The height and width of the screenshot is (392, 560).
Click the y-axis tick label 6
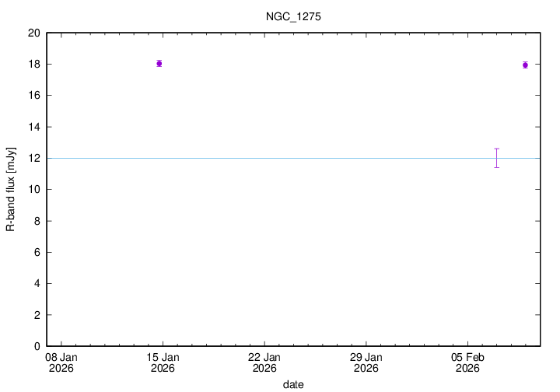pyautogui.click(x=37, y=253)
